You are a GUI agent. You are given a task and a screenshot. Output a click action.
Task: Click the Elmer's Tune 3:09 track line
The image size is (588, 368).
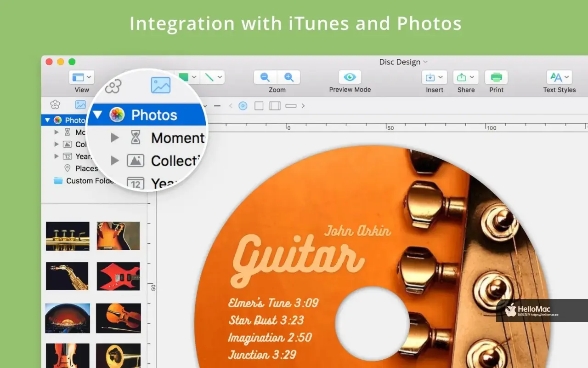coord(273,303)
